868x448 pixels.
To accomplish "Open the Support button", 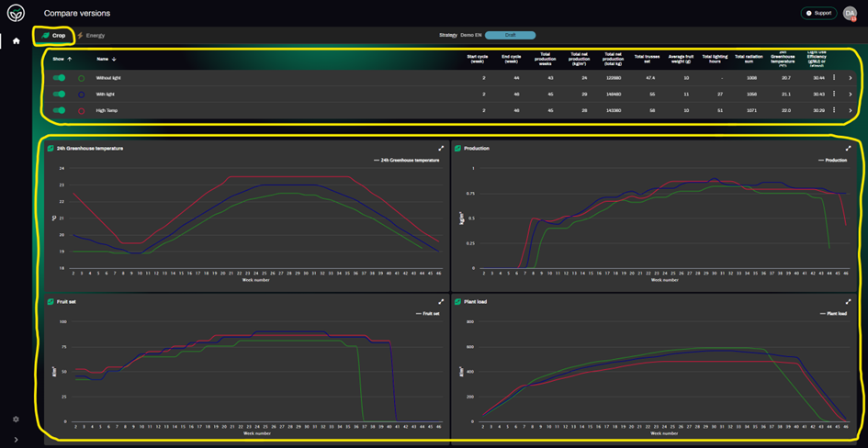I will 818,13.
